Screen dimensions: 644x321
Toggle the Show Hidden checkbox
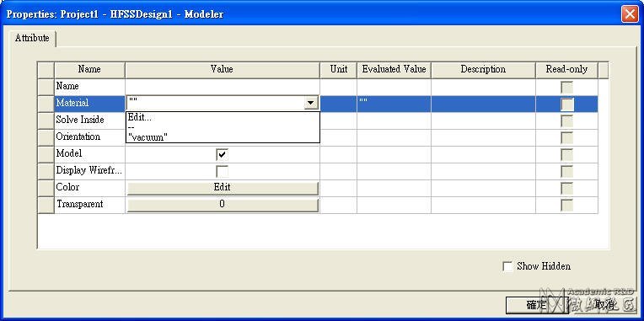508,266
